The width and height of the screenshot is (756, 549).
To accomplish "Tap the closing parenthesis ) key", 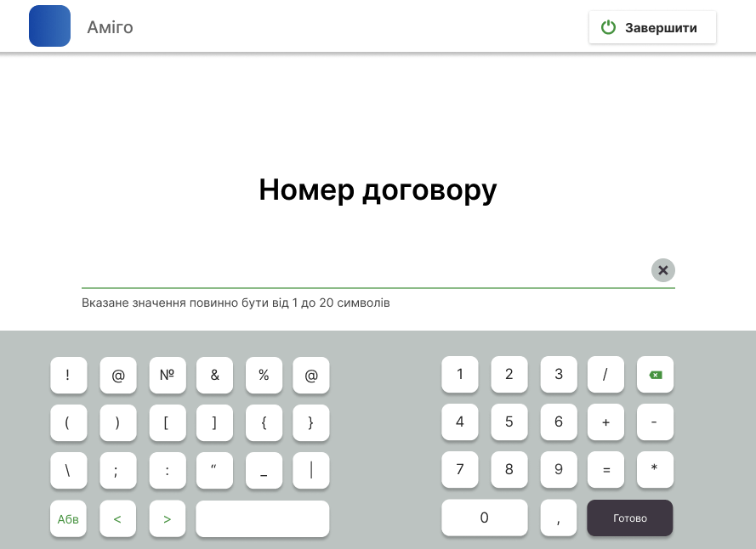I will [118, 422].
